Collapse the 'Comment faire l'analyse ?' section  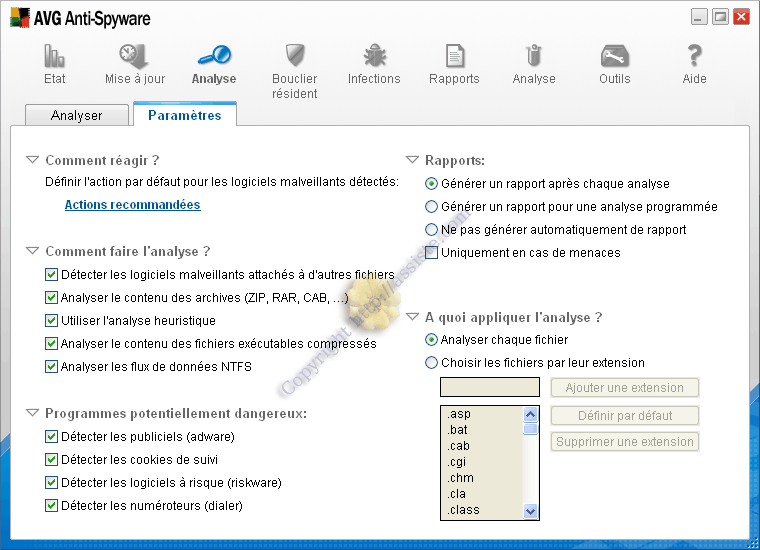(32, 251)
